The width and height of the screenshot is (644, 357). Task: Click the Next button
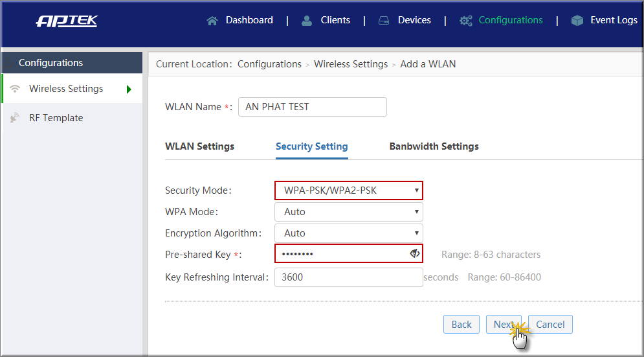[504, 325]
